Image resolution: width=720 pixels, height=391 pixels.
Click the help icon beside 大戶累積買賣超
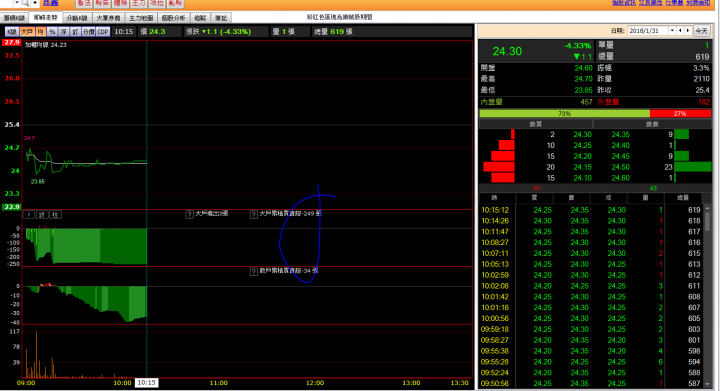pyautogui.click(x=253, y=214)
